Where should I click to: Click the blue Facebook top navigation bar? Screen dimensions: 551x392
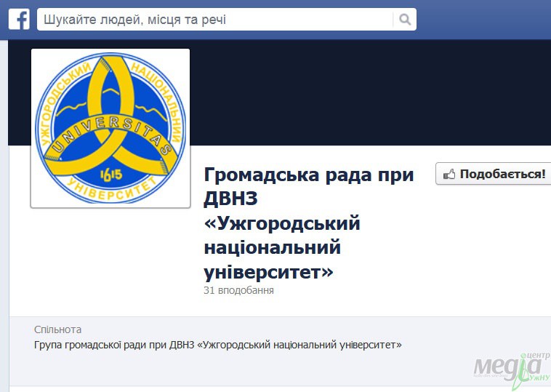click(275, 20)
